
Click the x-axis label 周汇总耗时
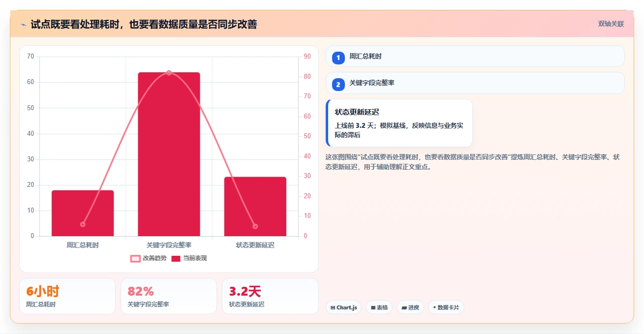(x=83, y=244)
